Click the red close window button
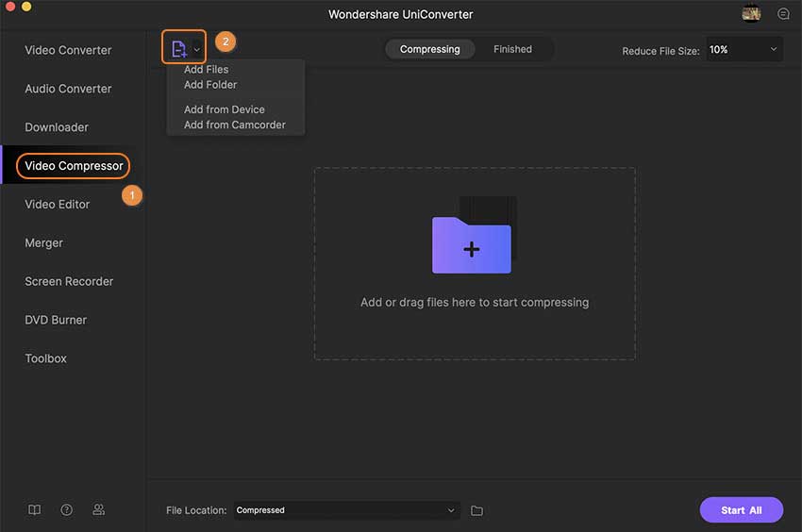This screenshot has width=802, height=532. coord(9,7)
